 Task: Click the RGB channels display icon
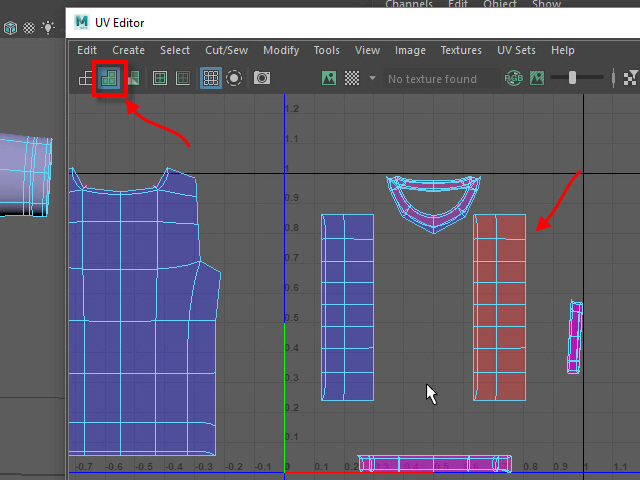click(513, 78)
